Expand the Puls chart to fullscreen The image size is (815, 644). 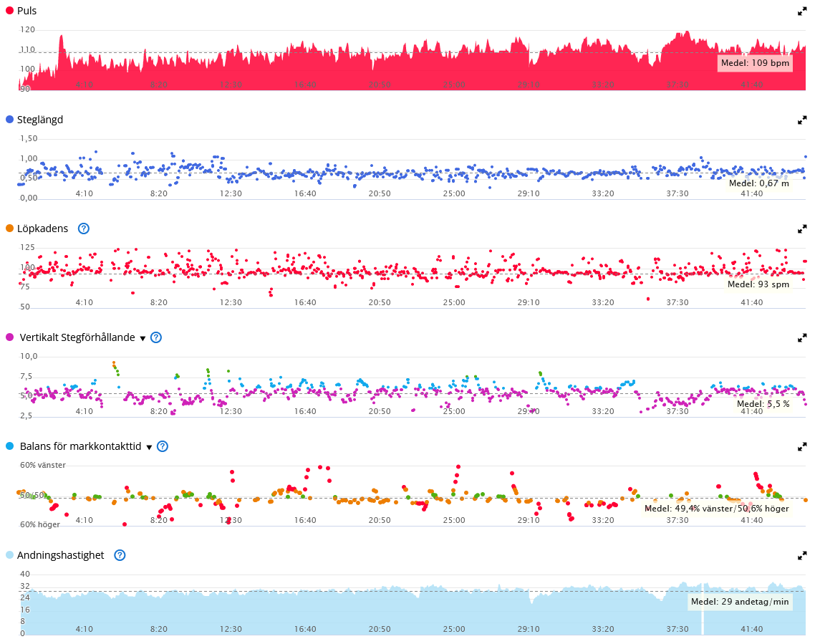(x=802, y=11)
